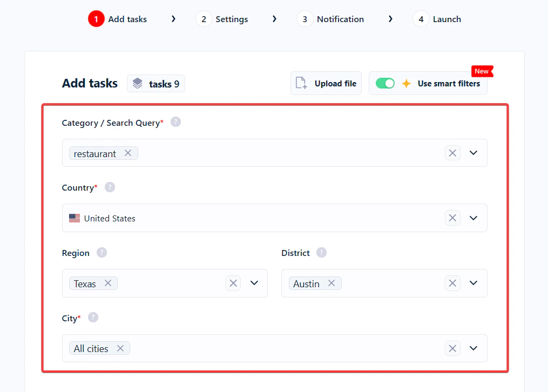
Task: Clear all Category / Search Query values
Action: (452, 153)
